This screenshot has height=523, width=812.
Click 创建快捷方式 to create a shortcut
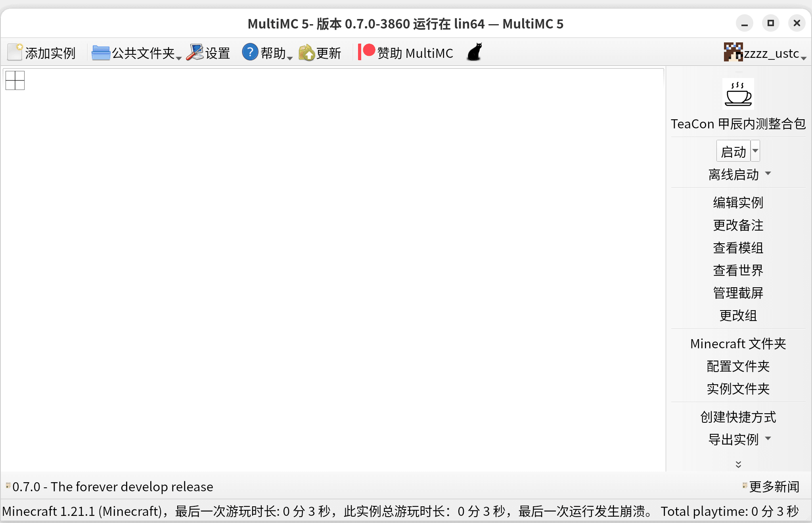click(x=738, y=417)
